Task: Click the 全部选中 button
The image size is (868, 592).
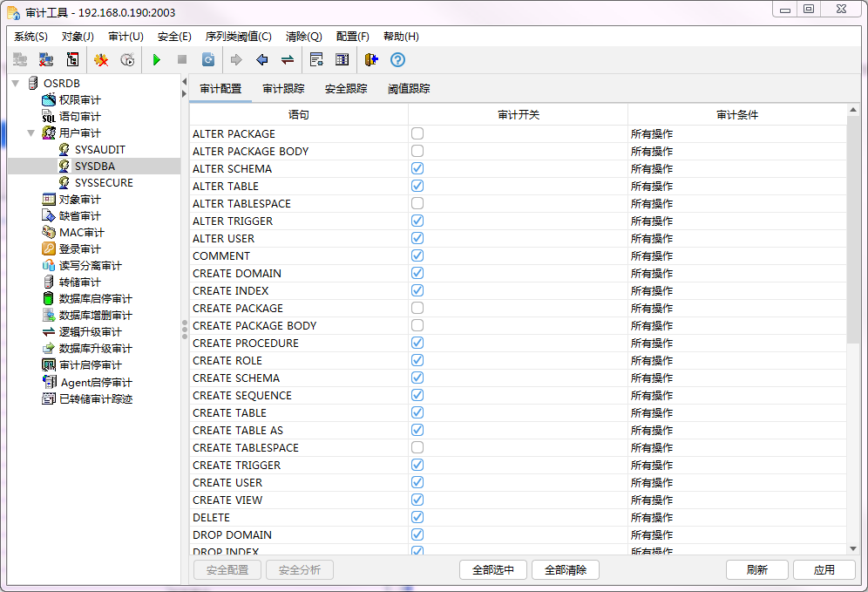Action: tap(493, 570)
